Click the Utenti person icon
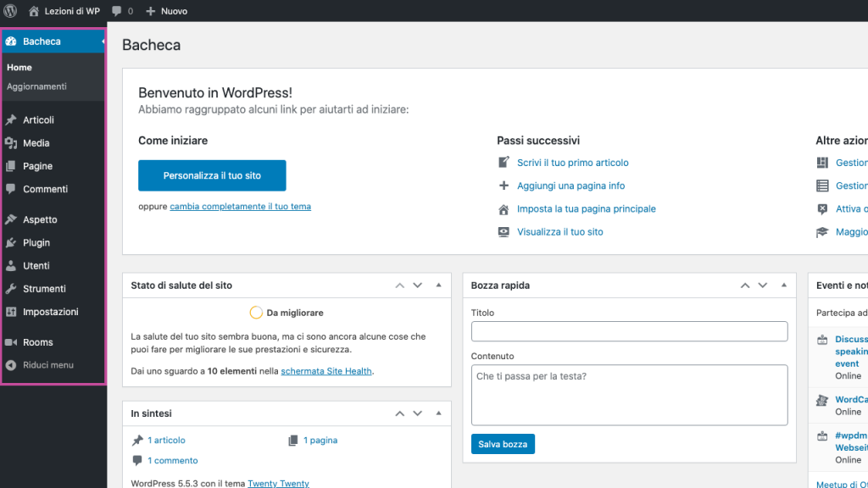This screenshot has width=868, height=488. 11,265
